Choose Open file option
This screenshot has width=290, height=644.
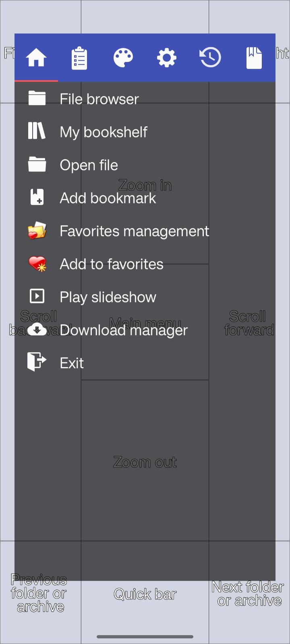[x=89, y=165]
